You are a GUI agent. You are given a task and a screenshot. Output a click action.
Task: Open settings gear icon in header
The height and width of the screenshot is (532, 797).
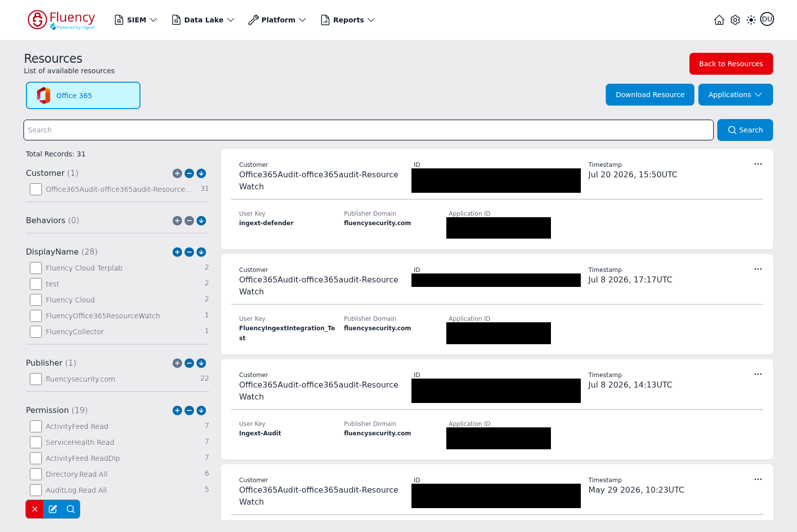[x=735, y=20]
